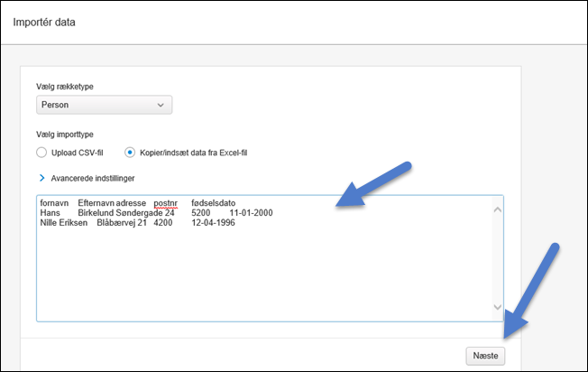Place cursor on fornavn header text
Image resolution: width=588 pixels, height=372 pixels.
coord(55,203)
